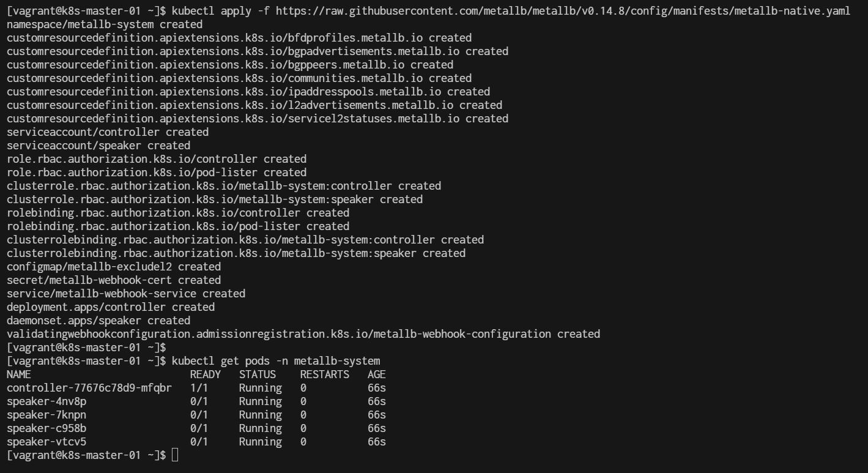Click the speaker-4nv8p pod name
This screenshot has height=473, width=868.
[x=46, y=401]
